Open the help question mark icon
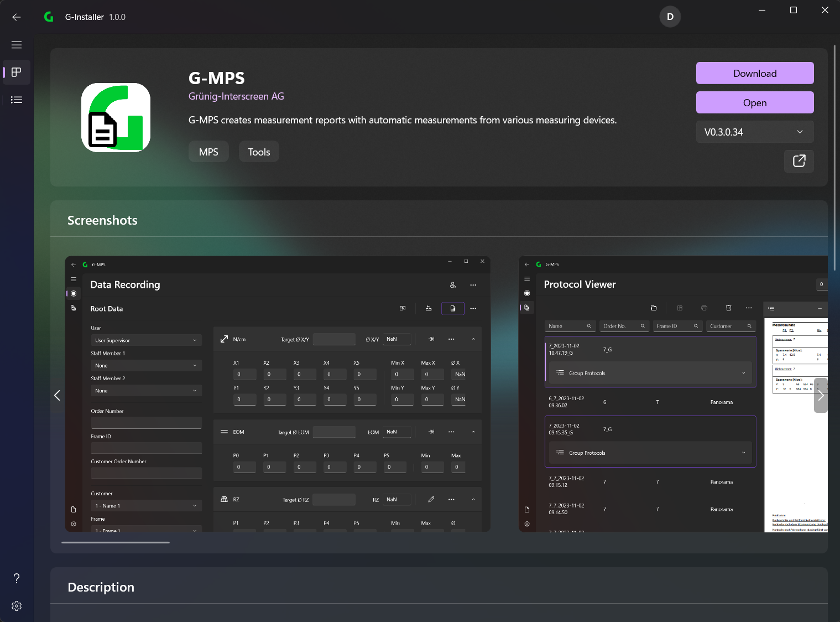This screenshot has height=622, width=840. 17,578
